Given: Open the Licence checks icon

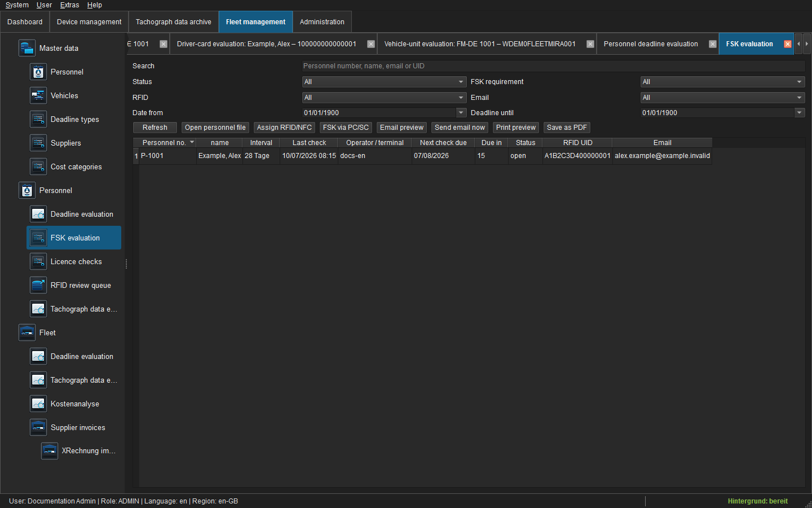Looking at the screenshot, I should 38,261.
